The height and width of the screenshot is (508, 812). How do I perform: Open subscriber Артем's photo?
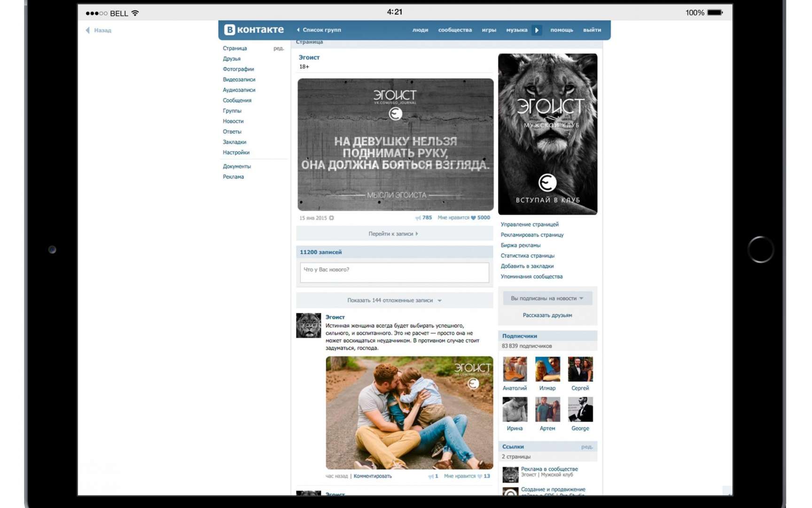pyautogui.click(x=547, y=409)
